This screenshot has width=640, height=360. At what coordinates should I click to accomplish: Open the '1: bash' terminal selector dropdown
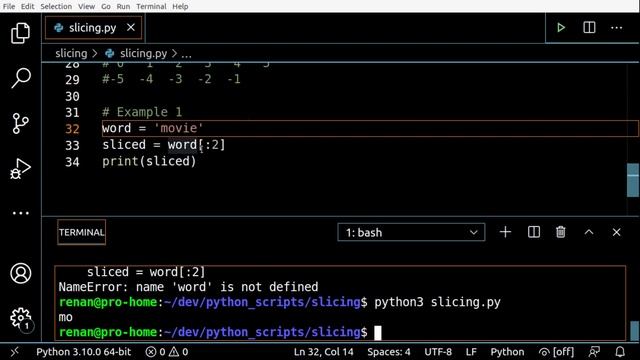[x=411, y=232]
